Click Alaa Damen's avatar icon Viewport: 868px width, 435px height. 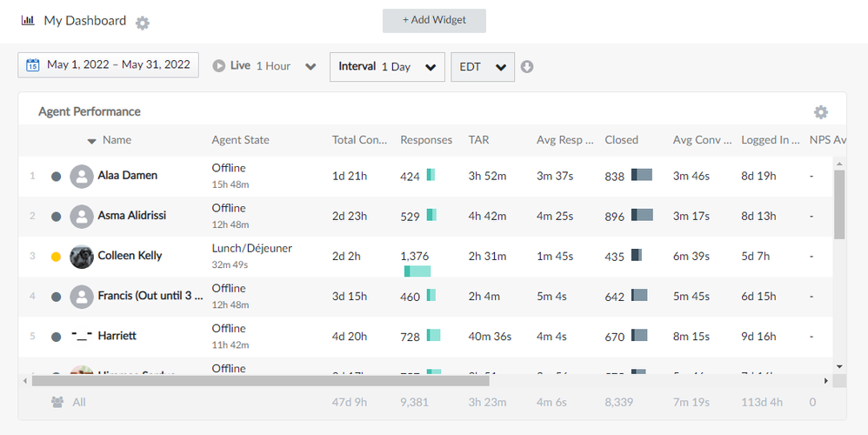tap(82, 176)
